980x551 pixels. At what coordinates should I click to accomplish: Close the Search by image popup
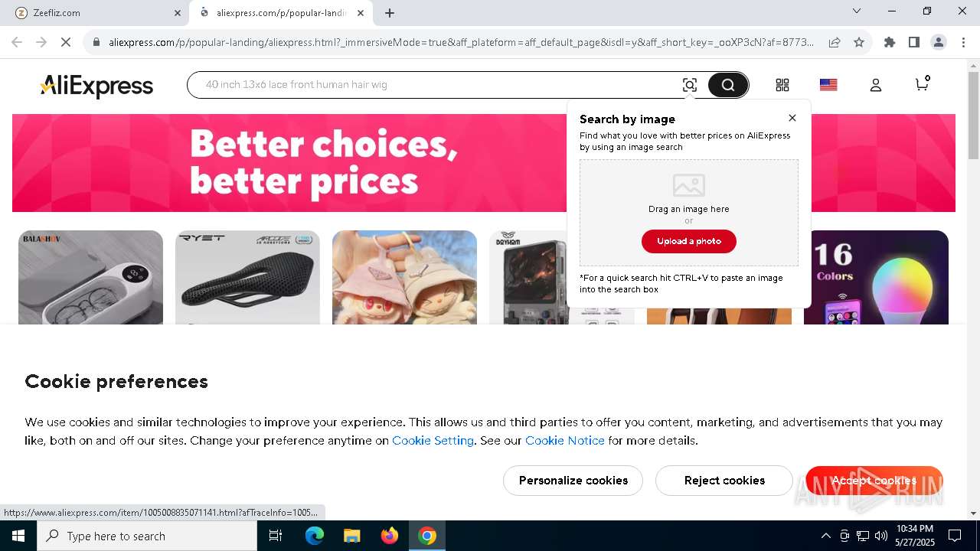pos(792,118)
